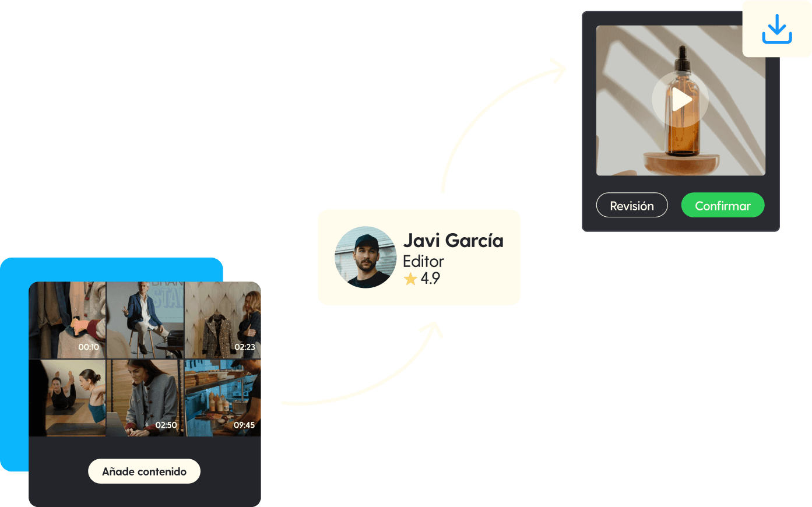Select the 00:10 clothing clip thumbnail
812x507 pixels.
[68, 320]
